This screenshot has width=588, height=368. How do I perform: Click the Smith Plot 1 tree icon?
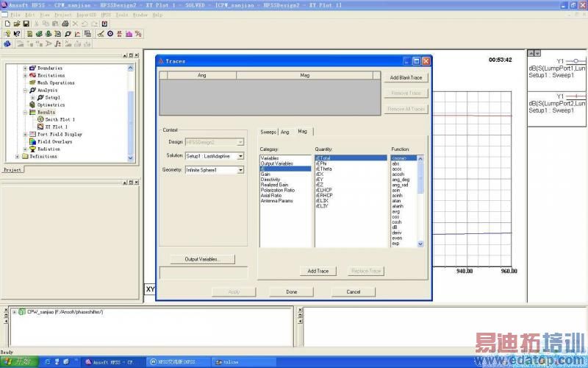coord(40,119)
